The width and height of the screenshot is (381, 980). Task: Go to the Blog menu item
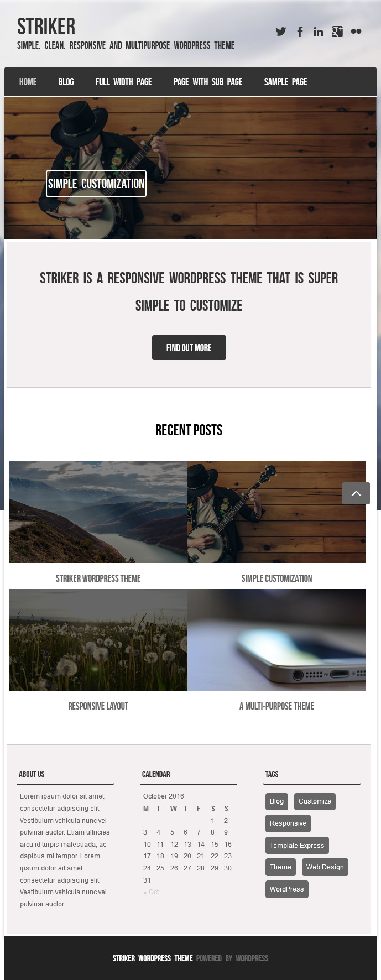pyautogui.click(x=66, y=82)
